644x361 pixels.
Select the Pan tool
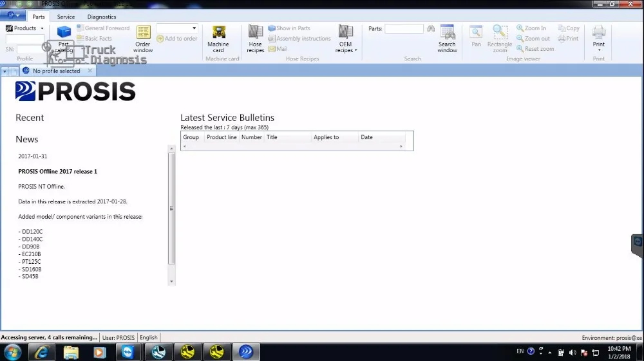click(x=476, y=37)
